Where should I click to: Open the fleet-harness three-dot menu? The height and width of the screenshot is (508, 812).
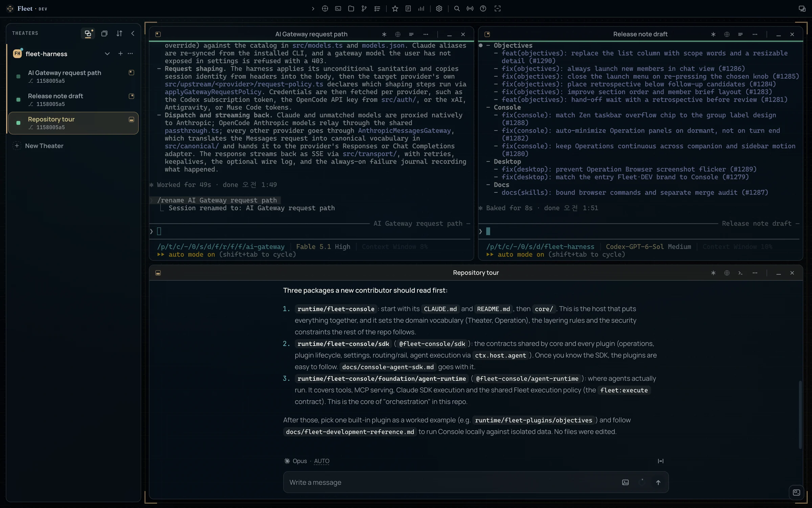click(x=130, y=54)
